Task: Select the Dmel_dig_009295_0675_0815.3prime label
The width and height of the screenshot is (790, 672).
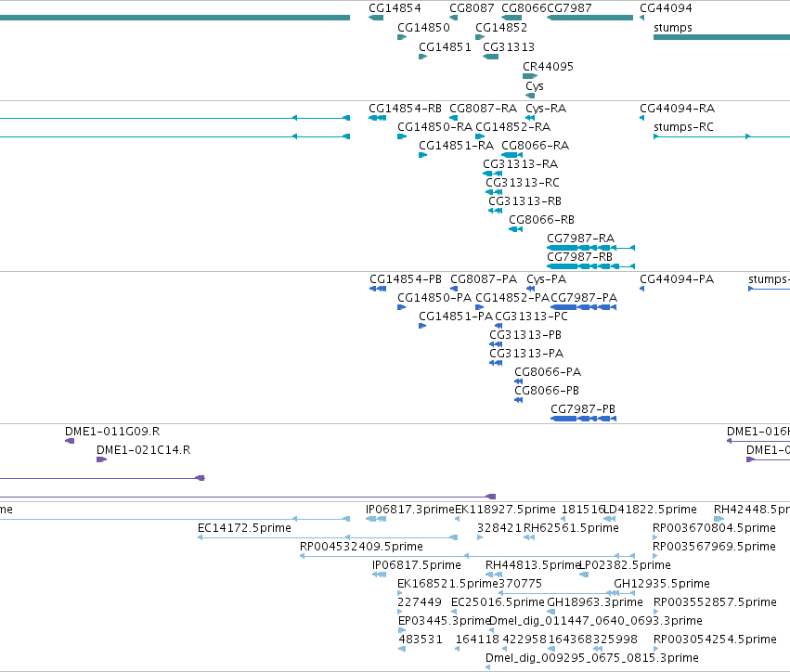Action: click(x=592, y=658)
